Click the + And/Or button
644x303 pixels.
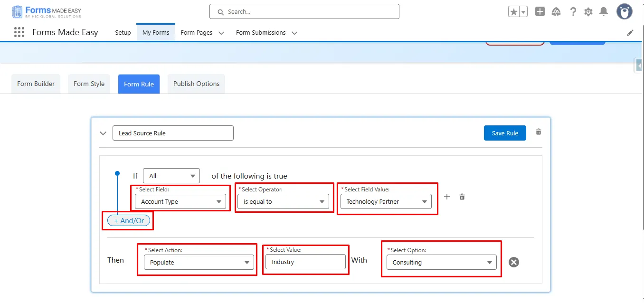coord(129,221)
